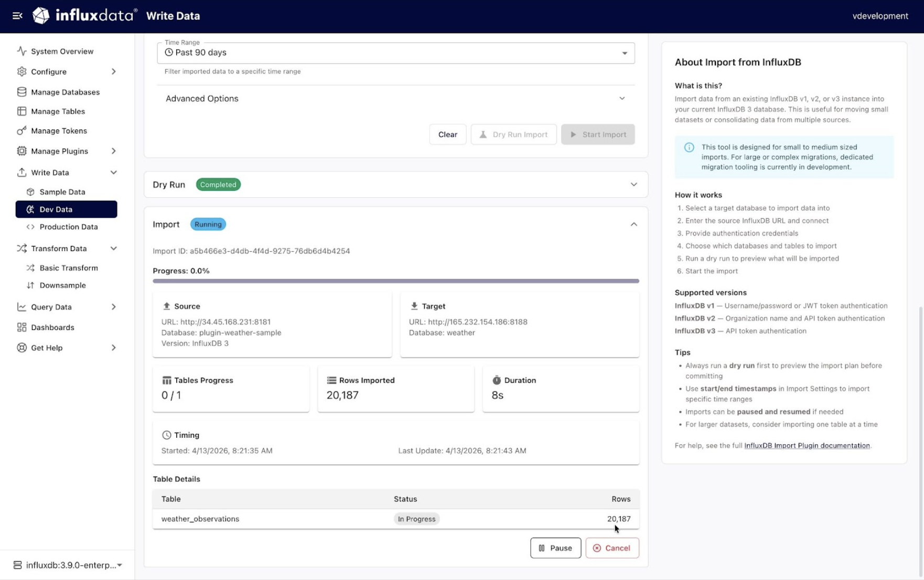The width and height of the screenshot is (924, 580).
Task: Click the Start Import button
Action: click(x=598, y=134)
